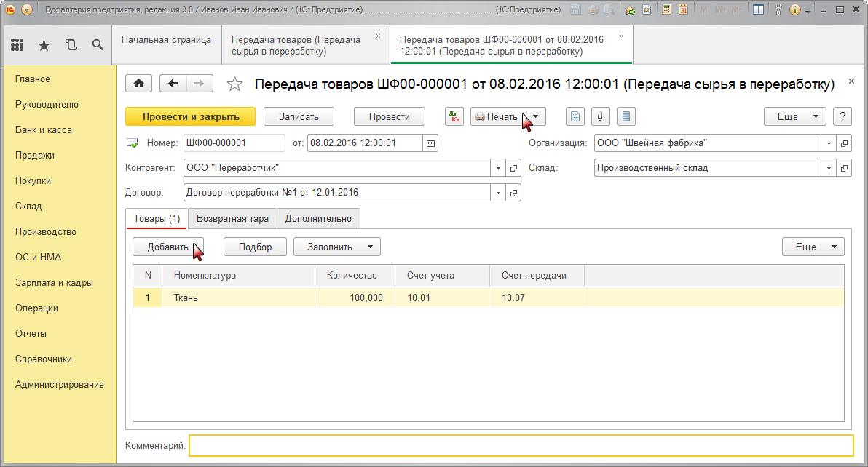Open the calendar icon in title bar
Image resolution: width=868 pixels, height=467 pixels.
pos(683,10)
